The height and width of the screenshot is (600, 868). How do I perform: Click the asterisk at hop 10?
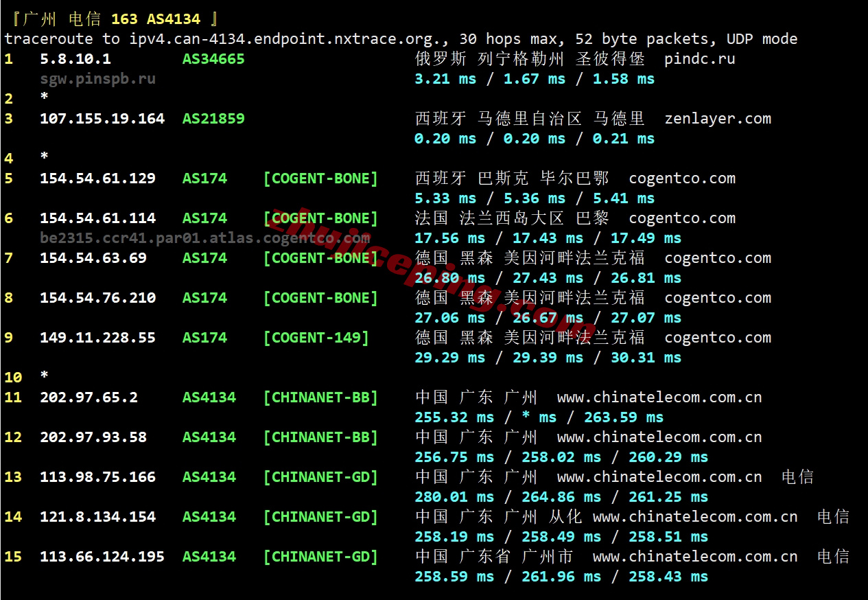tap(45, 376)
